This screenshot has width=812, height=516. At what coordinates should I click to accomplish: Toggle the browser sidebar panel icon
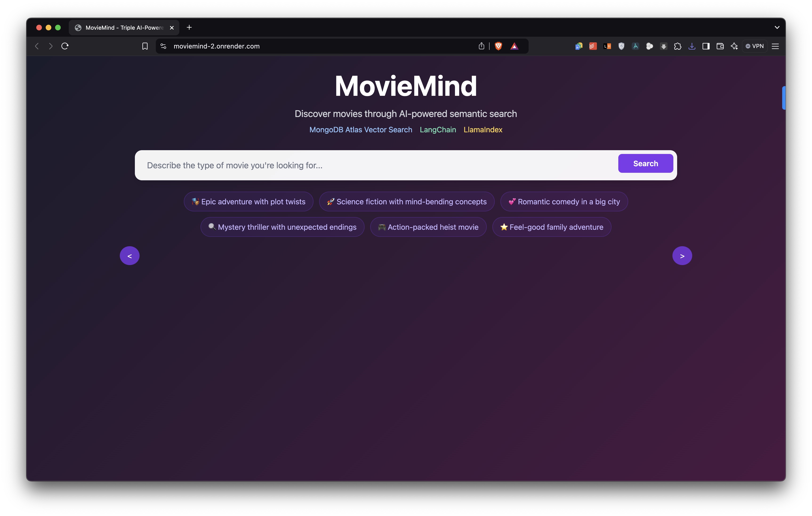click(706, 46)
